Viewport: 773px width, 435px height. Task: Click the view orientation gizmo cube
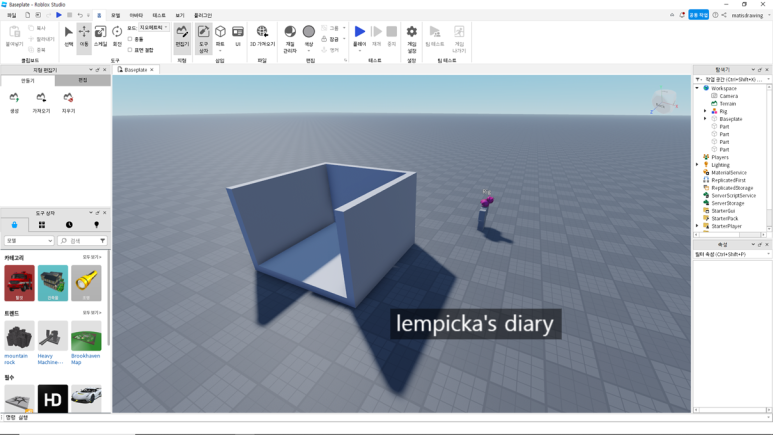click(x=664, y=101)
